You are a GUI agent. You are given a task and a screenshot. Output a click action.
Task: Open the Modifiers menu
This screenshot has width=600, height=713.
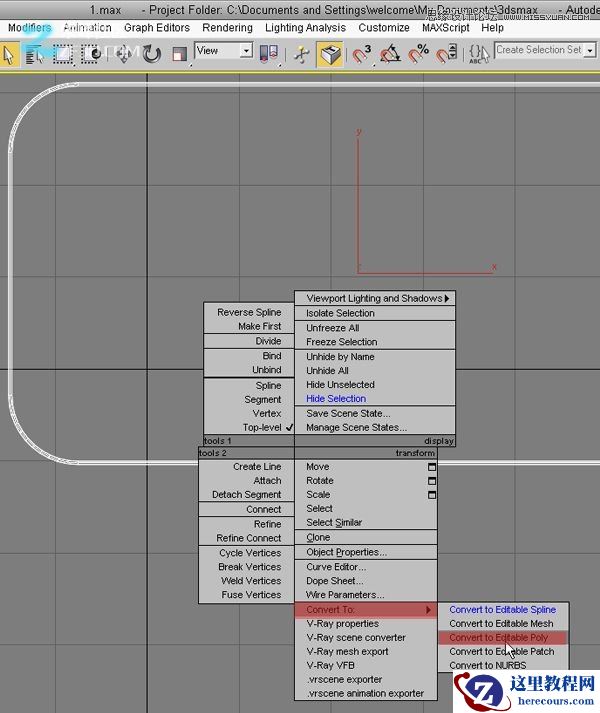[30, 28]
